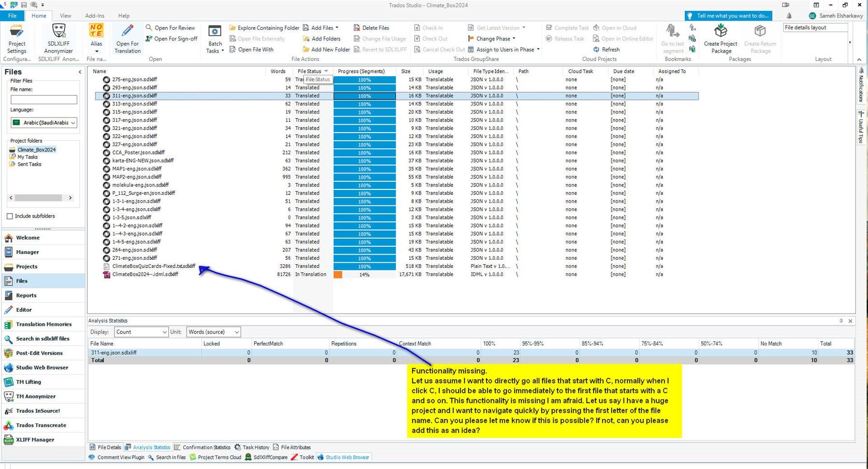Image resolution: width=868 pixels, height=469 pixels.
Task: Open the Unit Words (source) dropdown
Action: coord(213,332)
